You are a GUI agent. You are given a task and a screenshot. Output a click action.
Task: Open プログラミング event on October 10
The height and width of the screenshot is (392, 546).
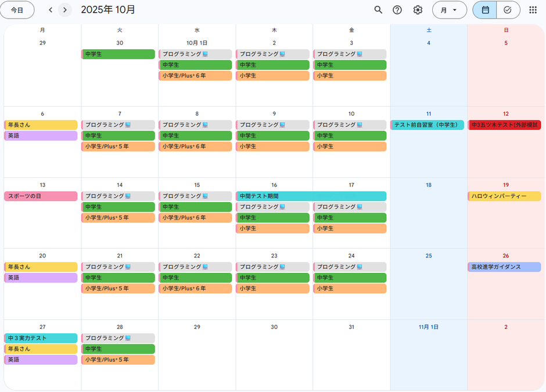click(350, 125)
